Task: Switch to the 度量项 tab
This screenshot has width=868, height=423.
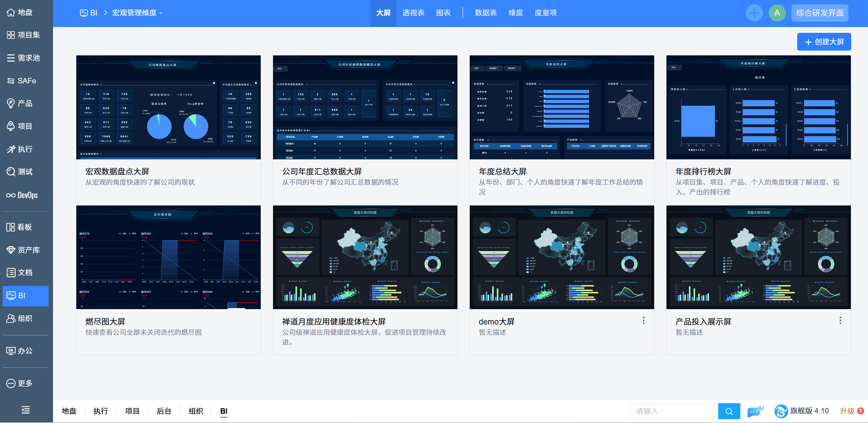Action: (545, 13)
